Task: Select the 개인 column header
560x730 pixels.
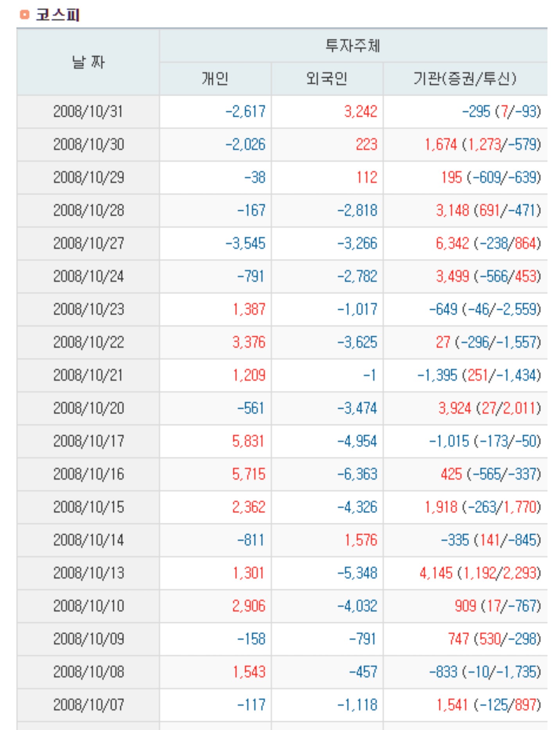Action: coord(215,79)
